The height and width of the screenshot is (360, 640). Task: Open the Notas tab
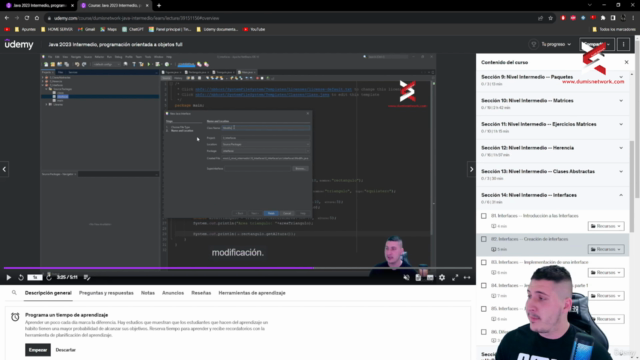click(148, 293)
